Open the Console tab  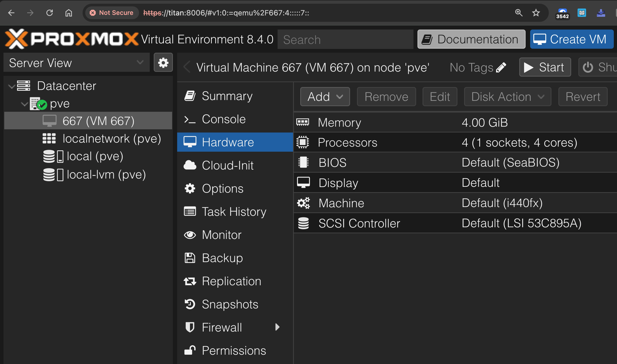(235, 119)
